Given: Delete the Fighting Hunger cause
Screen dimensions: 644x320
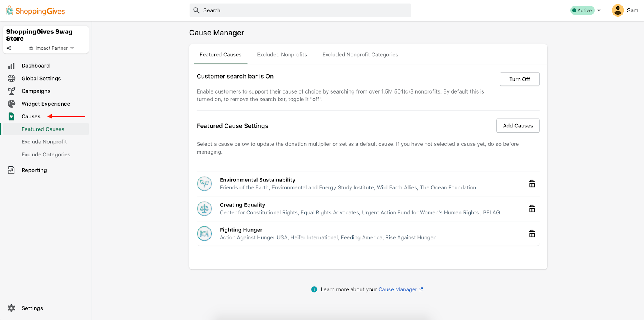Looking at the screenshot, I should point(532,234).
